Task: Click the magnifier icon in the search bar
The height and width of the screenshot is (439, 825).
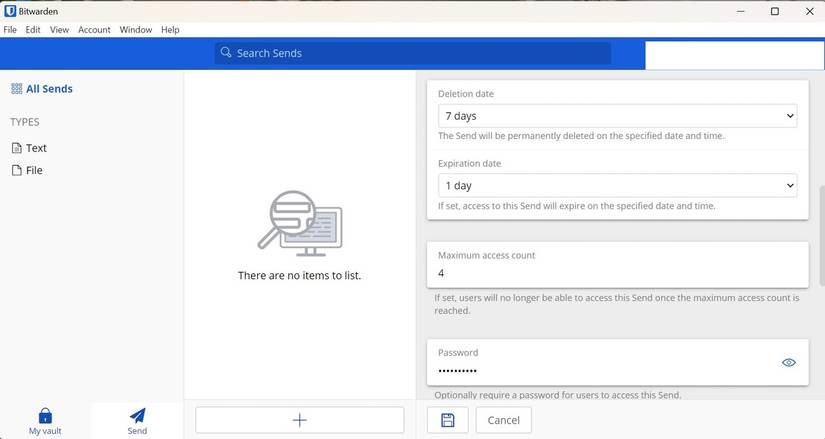Action: [226, 53]
